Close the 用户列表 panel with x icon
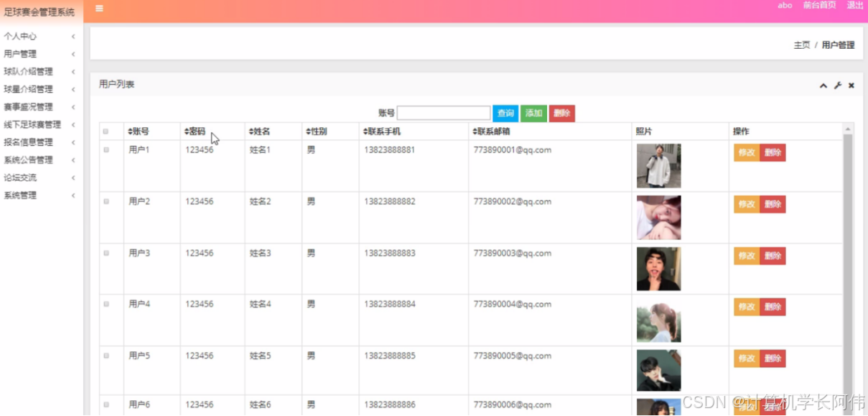Screen dimensions: 868x416 point(851,85)
